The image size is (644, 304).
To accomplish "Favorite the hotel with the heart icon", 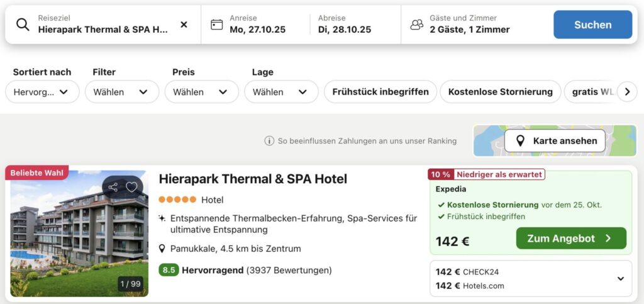I will (x=131, y=187).
